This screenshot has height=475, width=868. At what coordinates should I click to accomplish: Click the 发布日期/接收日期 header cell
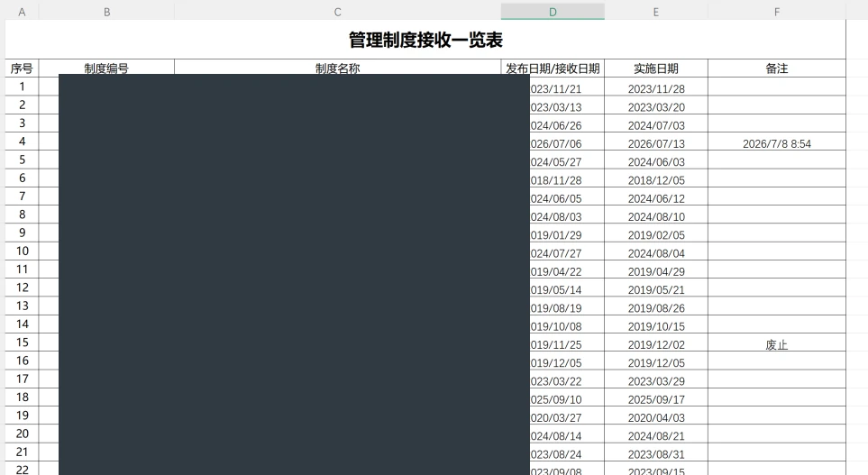tap(553, 69)
